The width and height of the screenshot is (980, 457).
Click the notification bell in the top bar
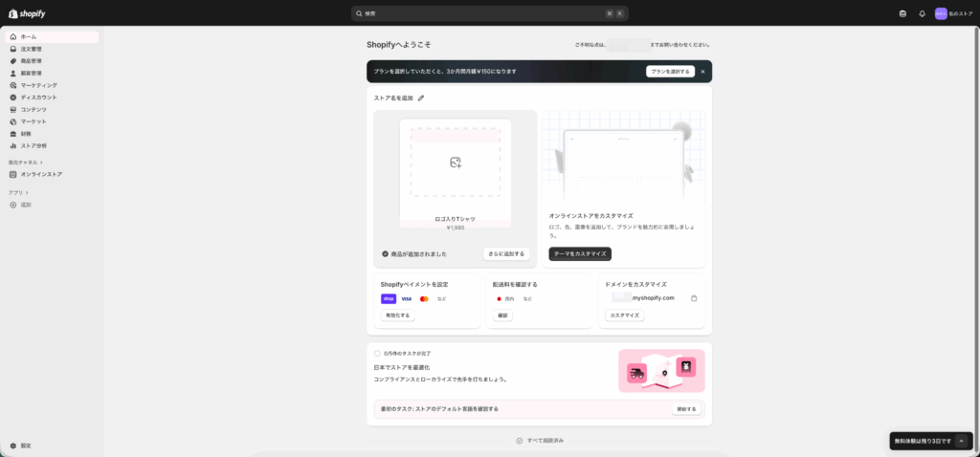[x=922, y=13]
